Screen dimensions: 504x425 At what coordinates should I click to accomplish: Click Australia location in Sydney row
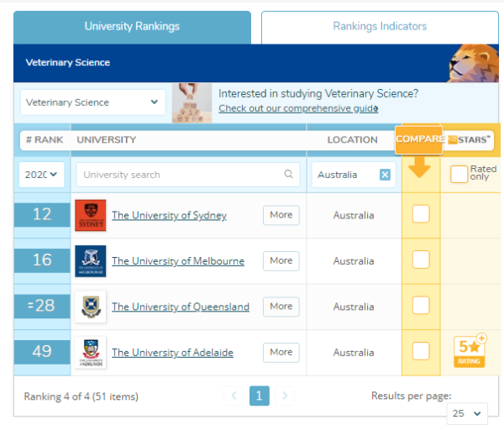click(354, 215)
